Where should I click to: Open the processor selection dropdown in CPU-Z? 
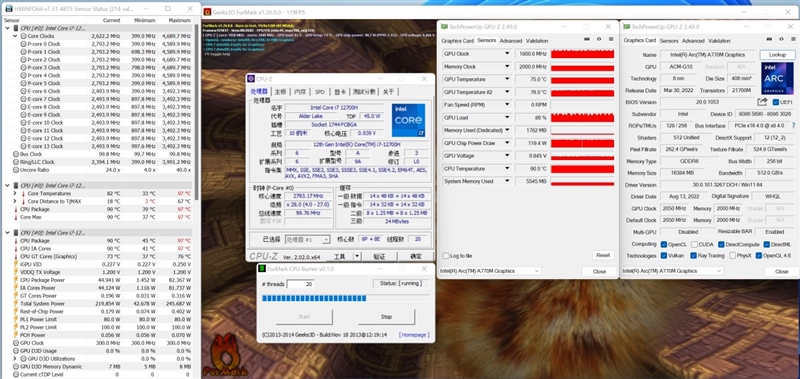click(x=308, y=239)
